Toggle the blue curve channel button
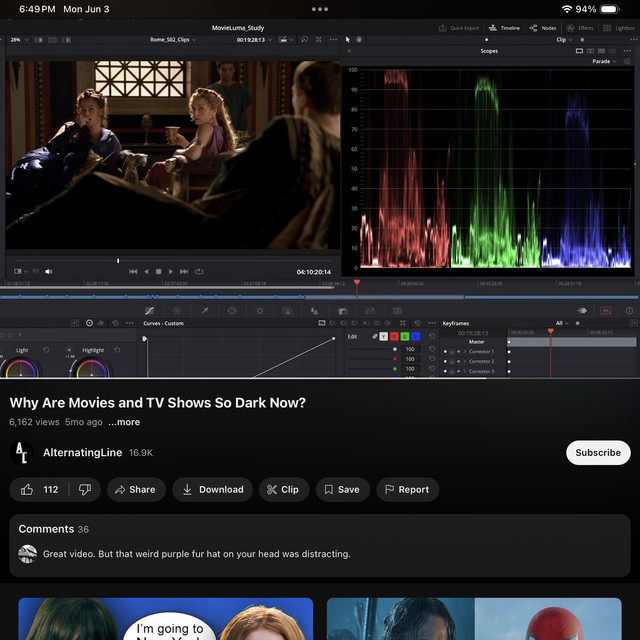 (415, 336)
